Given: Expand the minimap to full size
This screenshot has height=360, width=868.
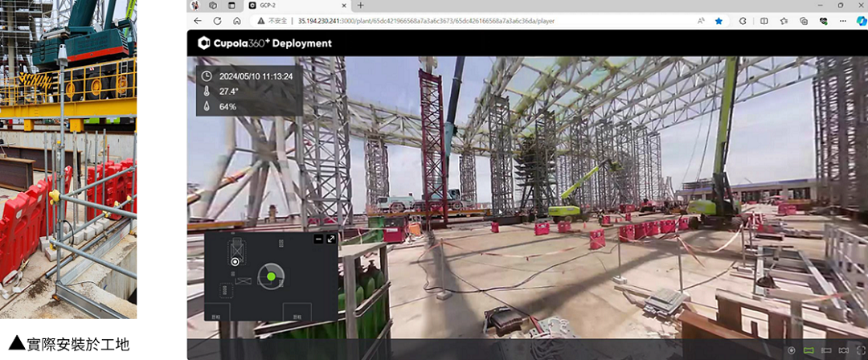Looking at the screenshot, I should click(330, 239).
